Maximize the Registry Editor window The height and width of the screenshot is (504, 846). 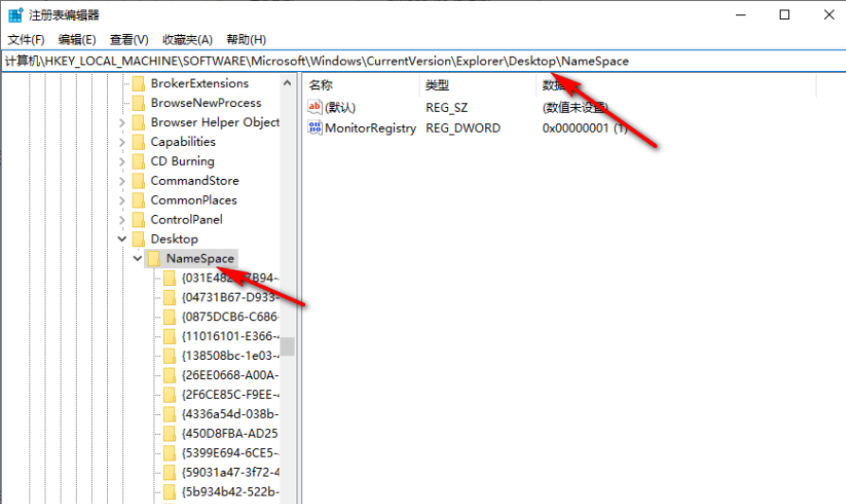pos(784,14)
